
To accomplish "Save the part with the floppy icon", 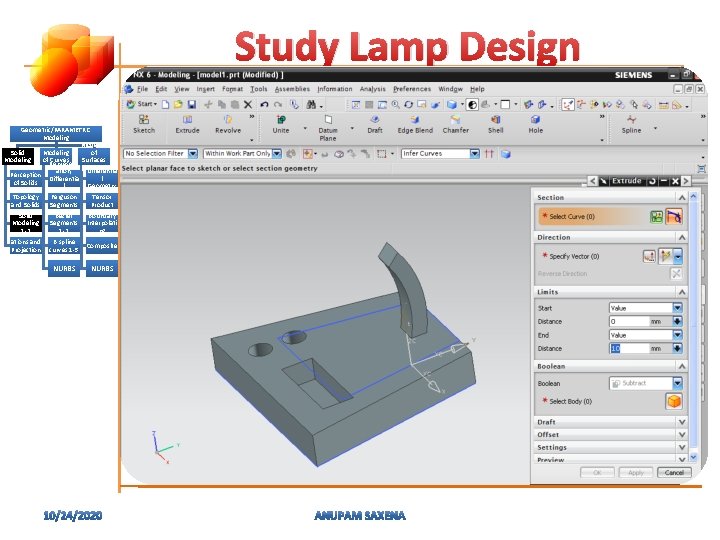I will coord(191,104).
